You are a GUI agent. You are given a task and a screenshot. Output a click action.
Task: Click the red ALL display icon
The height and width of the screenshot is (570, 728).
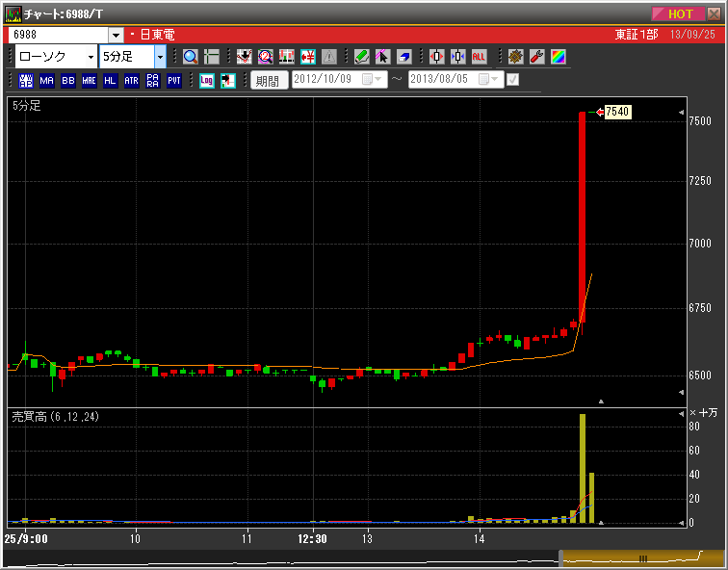click(479, 57)
